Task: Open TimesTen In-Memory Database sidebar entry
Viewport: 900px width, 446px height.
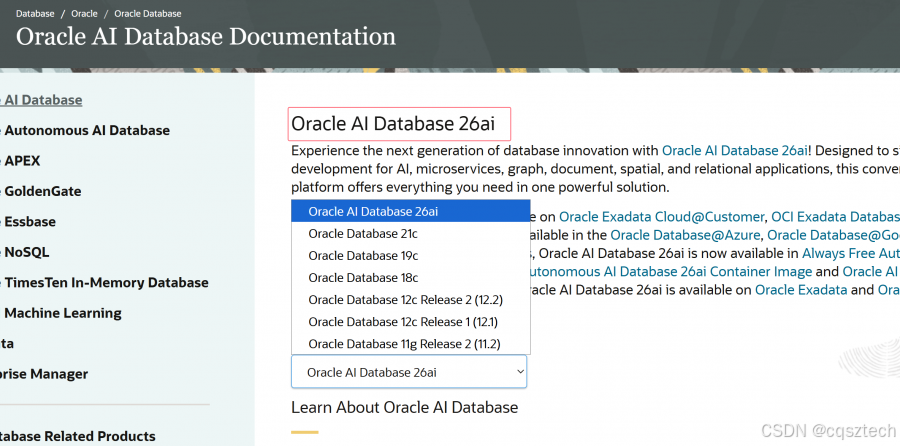Action: coord(104,282)
